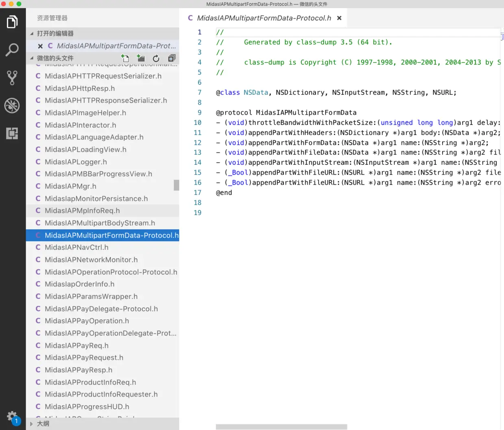Click line number 9 in gutter

click(199, 113)
